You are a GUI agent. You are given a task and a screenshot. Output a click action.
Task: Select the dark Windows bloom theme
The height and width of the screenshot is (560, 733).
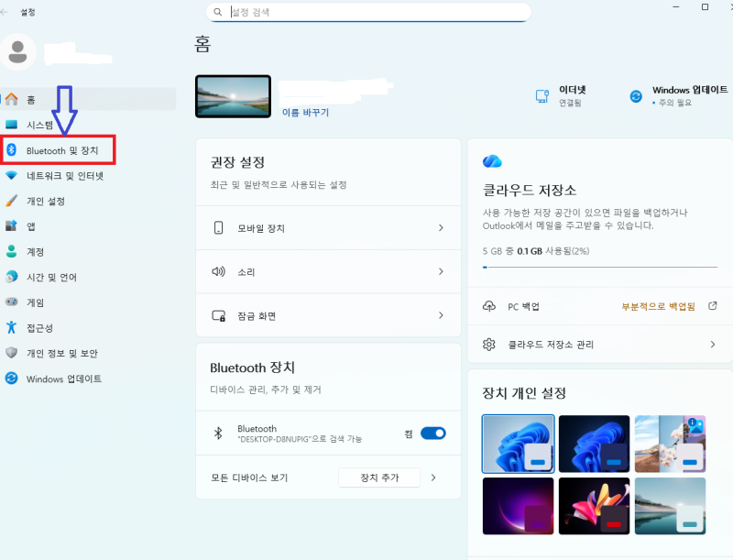[594, 444]
